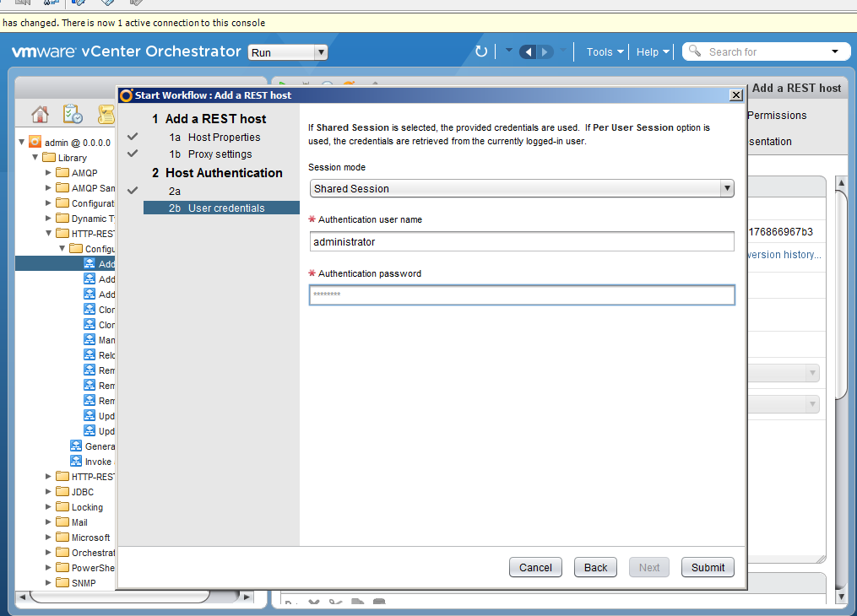Expand the JDBC folder
The image size is (857, 616).
point(48,491)
